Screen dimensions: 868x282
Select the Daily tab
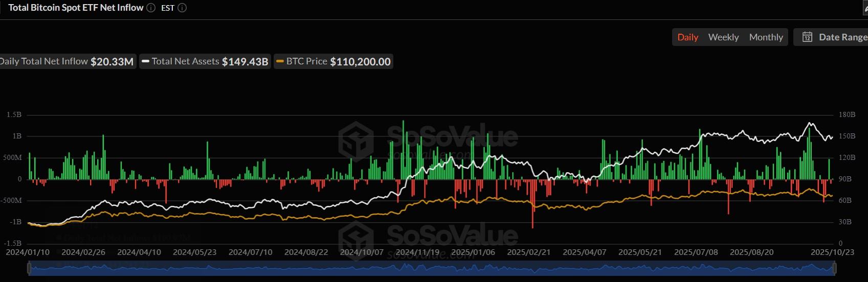click(687, 37)
